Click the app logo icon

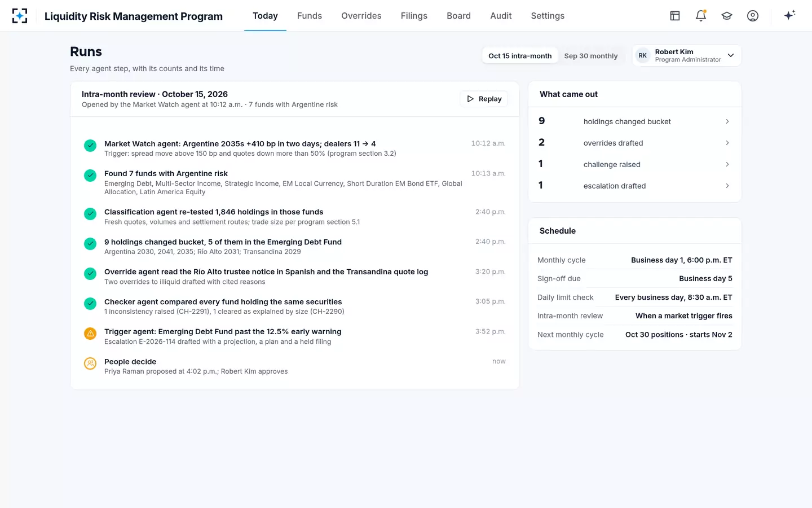pyautogui.click(x=20, y=16)
